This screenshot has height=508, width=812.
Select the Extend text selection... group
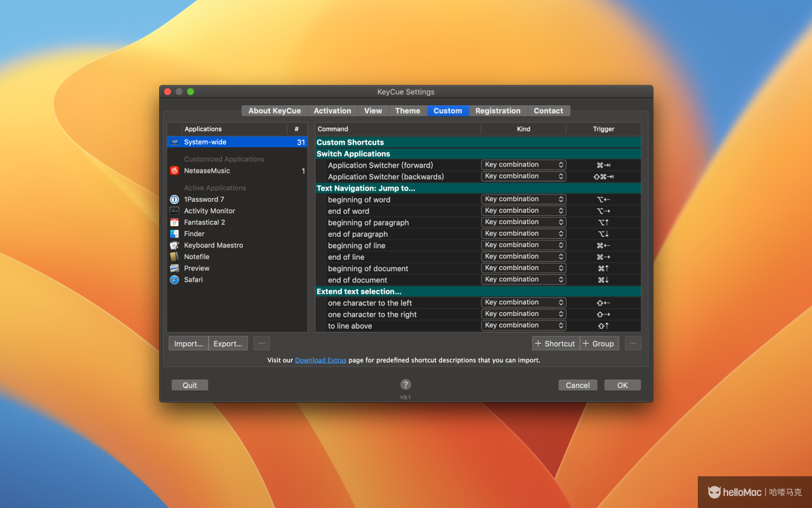pos(478,291)
